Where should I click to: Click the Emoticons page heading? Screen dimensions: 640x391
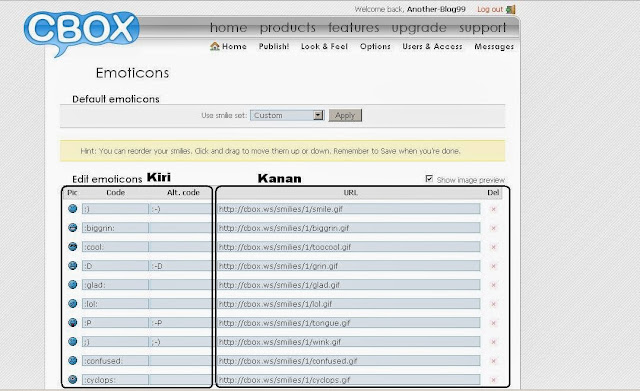click(x=132, y=73)
